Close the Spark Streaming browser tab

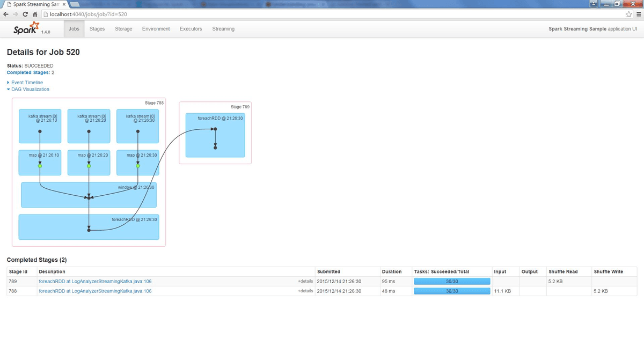tap(64, 4)
